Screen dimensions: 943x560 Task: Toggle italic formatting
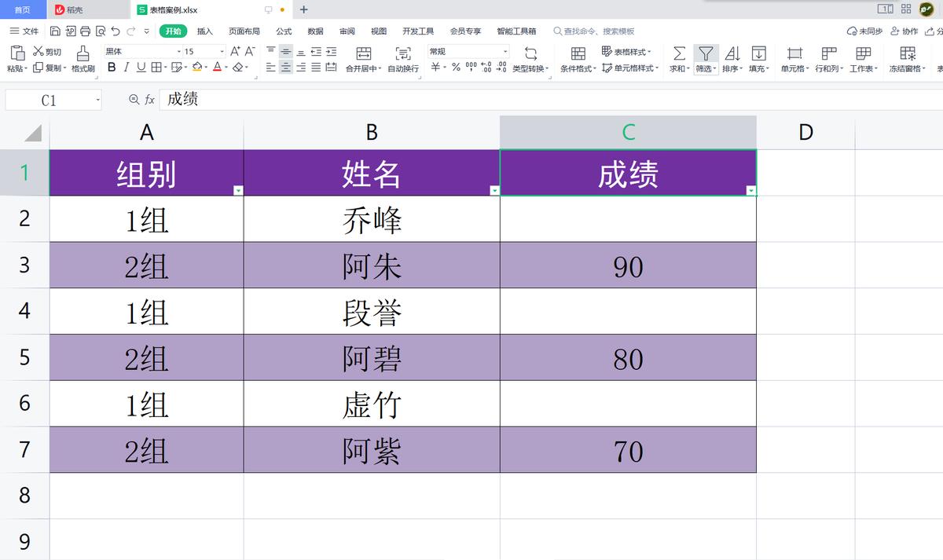[125, 67]
